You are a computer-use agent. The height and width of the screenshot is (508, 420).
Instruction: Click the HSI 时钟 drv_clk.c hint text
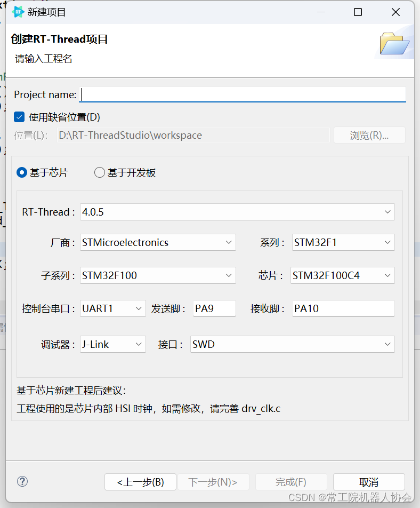[x=149, y=409]
